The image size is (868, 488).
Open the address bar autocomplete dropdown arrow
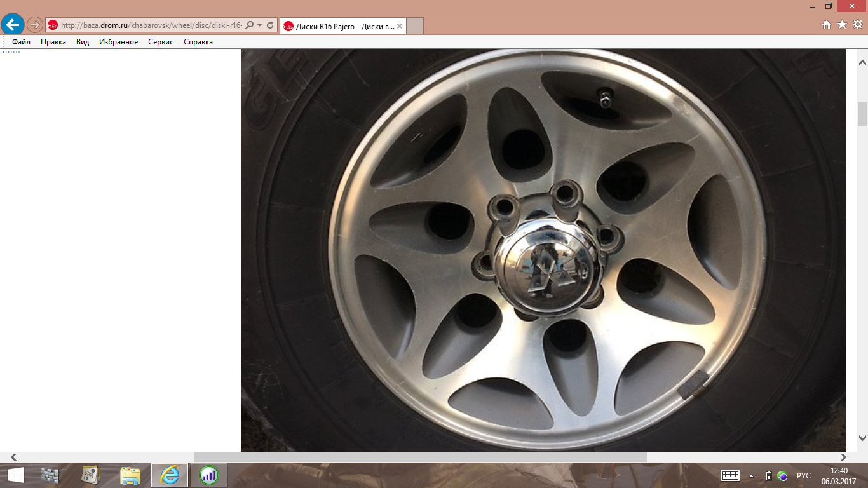click(259, 25)
